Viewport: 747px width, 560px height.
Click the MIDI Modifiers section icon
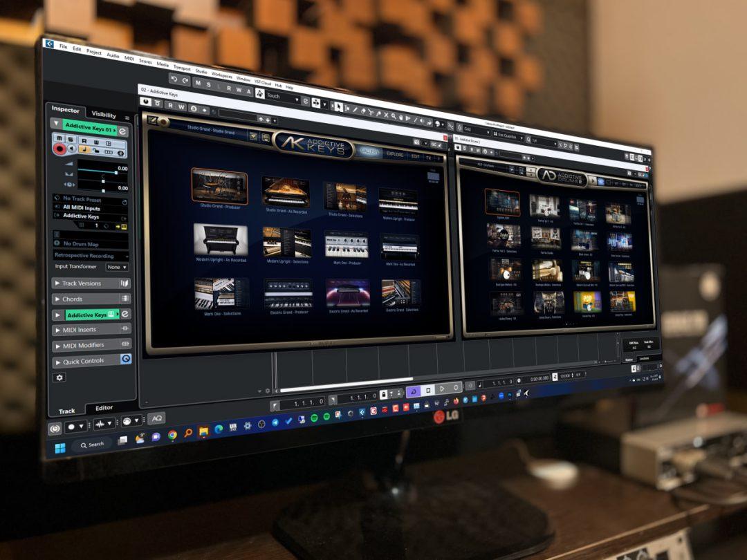tap(126, 344)
